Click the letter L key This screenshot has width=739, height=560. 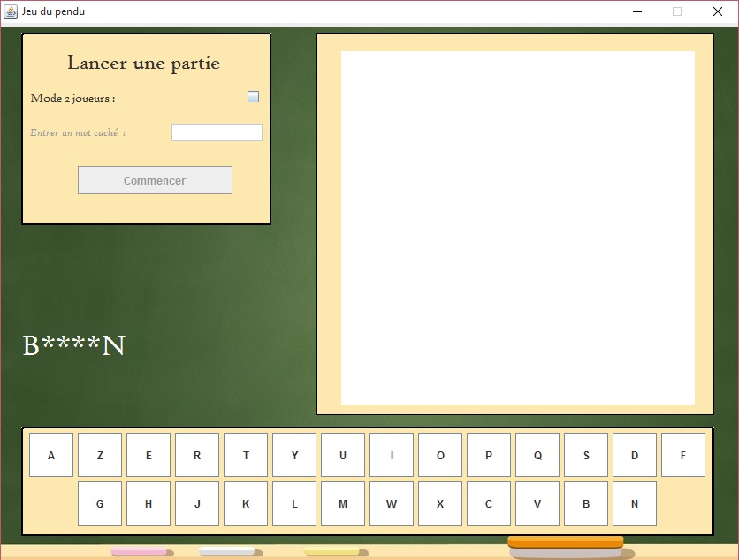coord(294,503)
